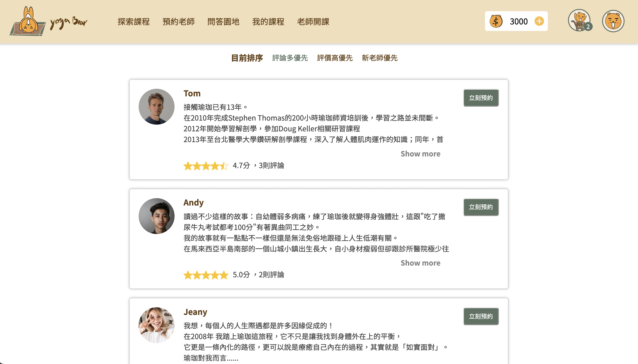Expand Tom's bio with Show more

click(420, 154)
